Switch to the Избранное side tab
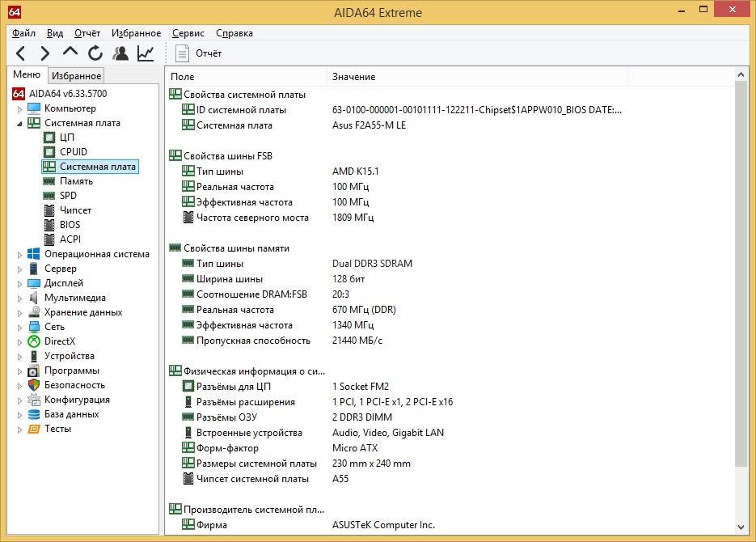This screenshot has width=756, height=542. pyautogui.click(x=76, y=76)
